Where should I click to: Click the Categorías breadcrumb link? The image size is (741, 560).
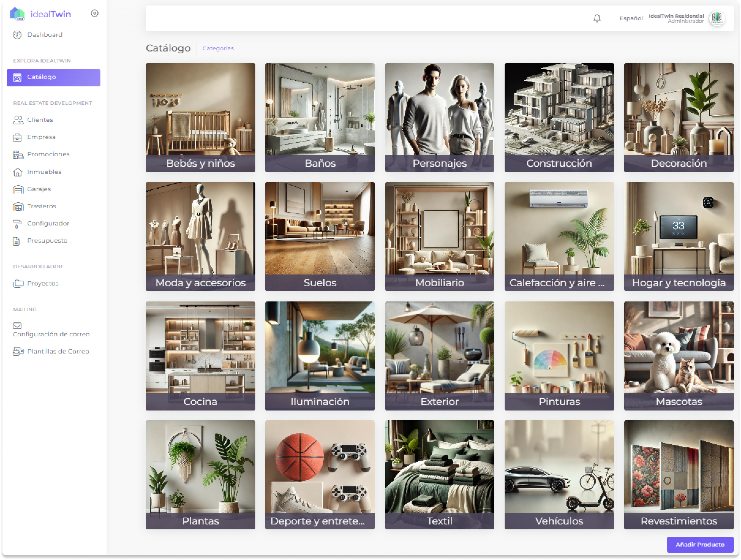[x=218, y=48]
